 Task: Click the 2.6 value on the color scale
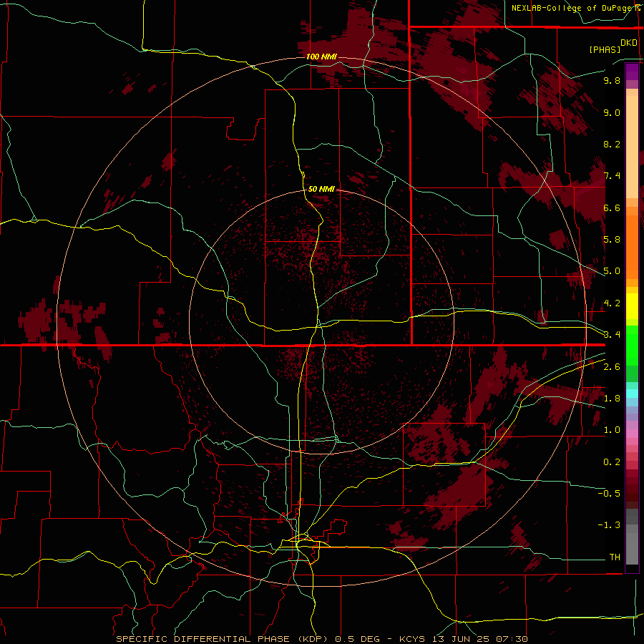pyautogui.click(x=612, y=366)
